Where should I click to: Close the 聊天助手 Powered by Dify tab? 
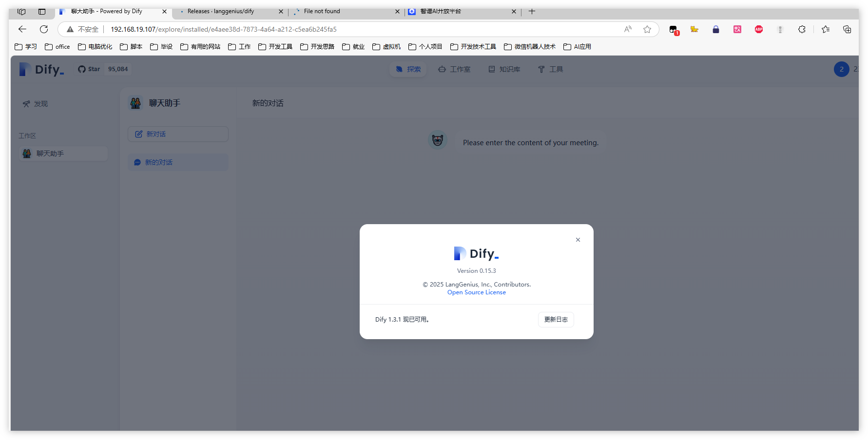(x=164, y=11)
